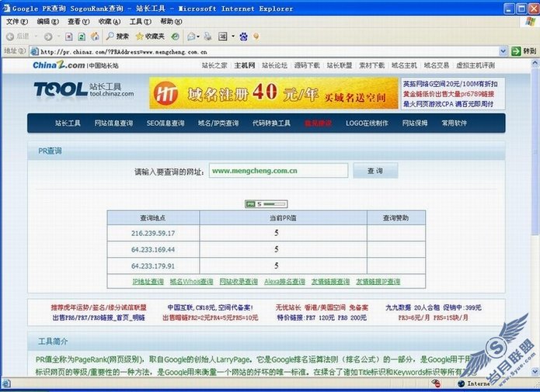Print the page with the Printer icon

pyautogui.click(x=207, y=36)
